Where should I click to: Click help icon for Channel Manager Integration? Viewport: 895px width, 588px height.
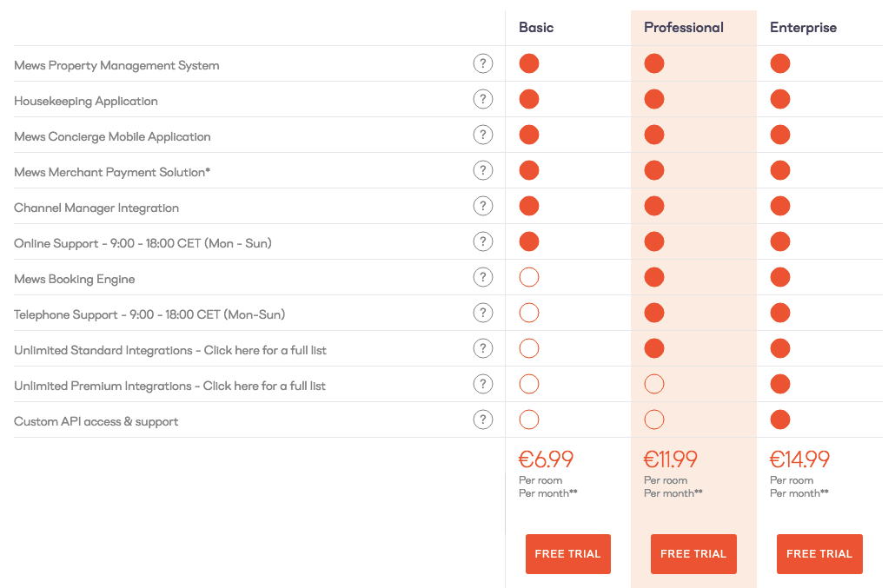click(482, 206)
